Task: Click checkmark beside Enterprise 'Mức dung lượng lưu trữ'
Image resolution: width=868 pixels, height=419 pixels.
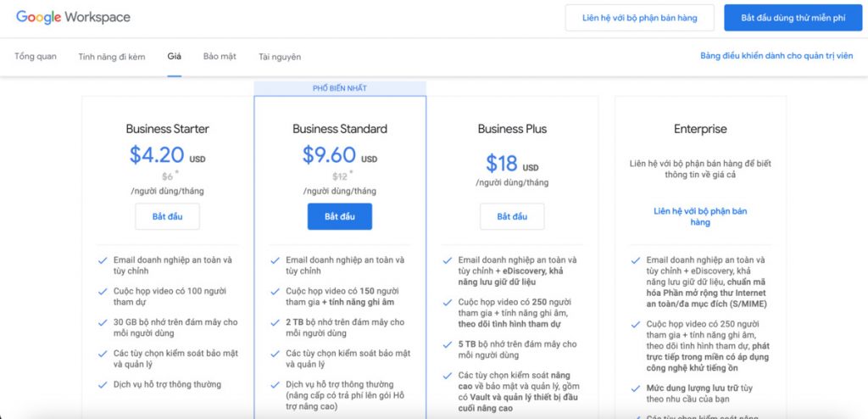Action: (x=636, y=388)
